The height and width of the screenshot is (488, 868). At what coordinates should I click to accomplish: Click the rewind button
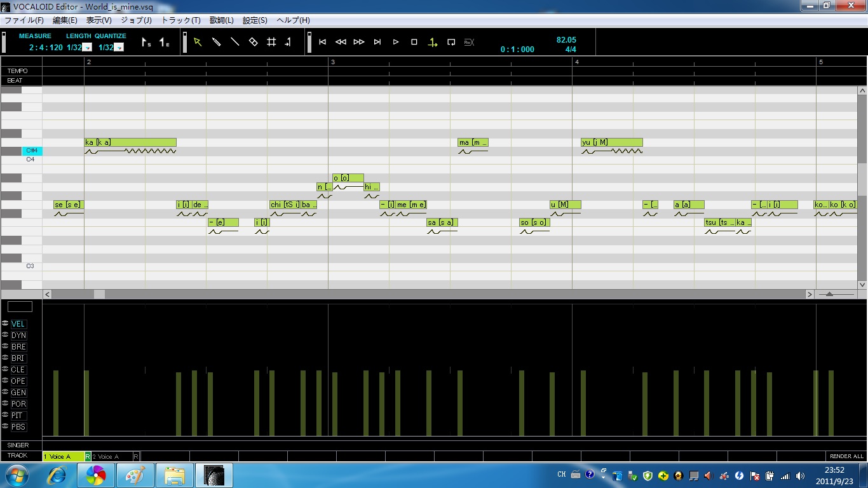click(x=341, y=42)
